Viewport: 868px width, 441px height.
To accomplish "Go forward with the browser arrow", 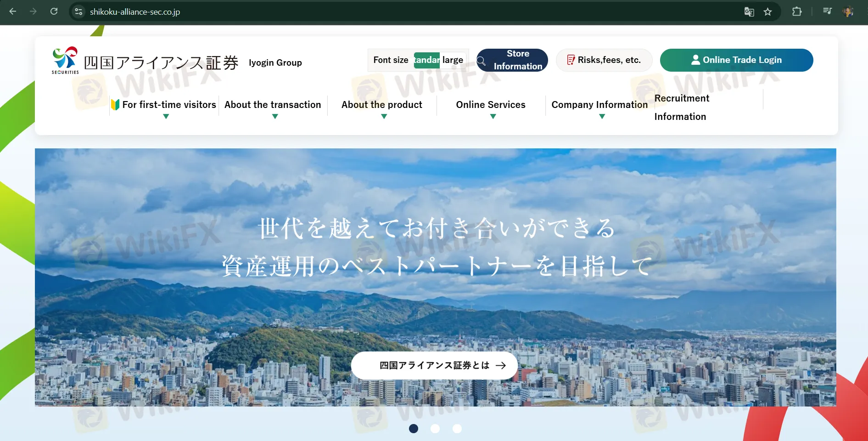I will coord(33,11).
